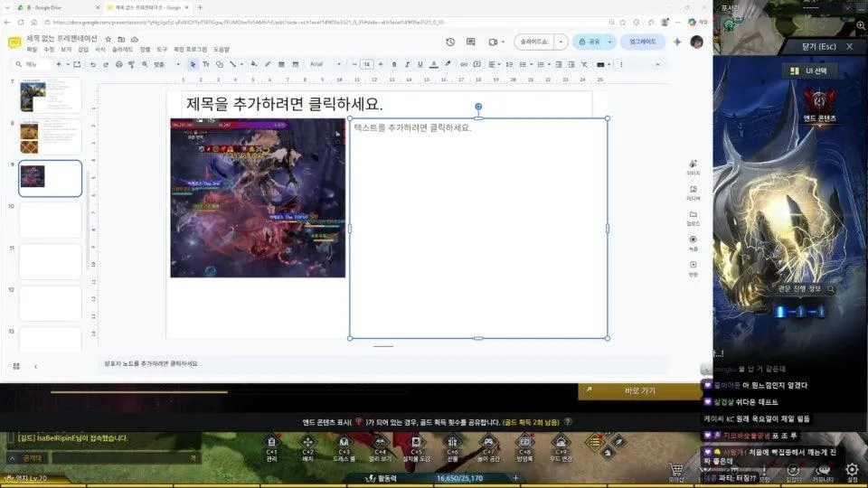Open the View menu
868x488 pixels.
(x=66, y=50)
